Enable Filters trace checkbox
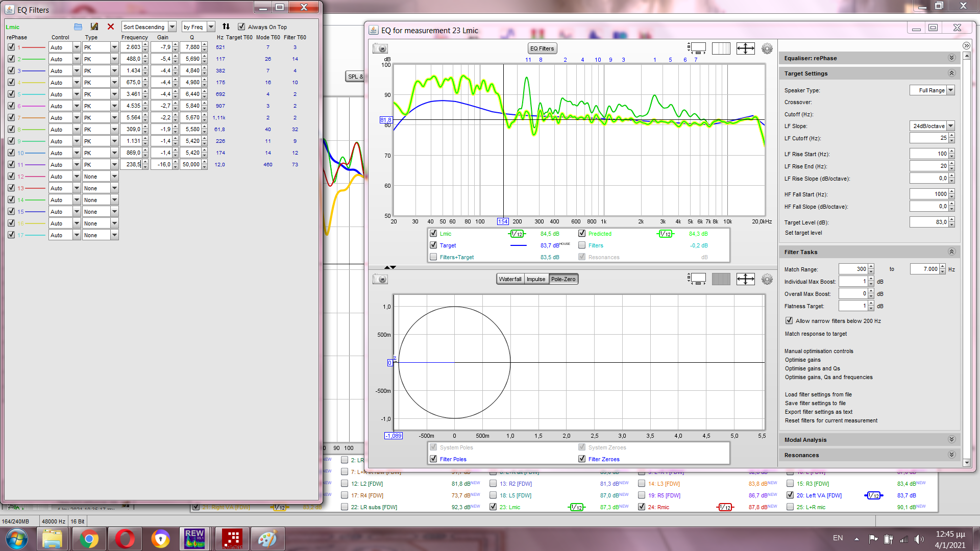Viewport: 980px width, 551px height. click(582, 245)
